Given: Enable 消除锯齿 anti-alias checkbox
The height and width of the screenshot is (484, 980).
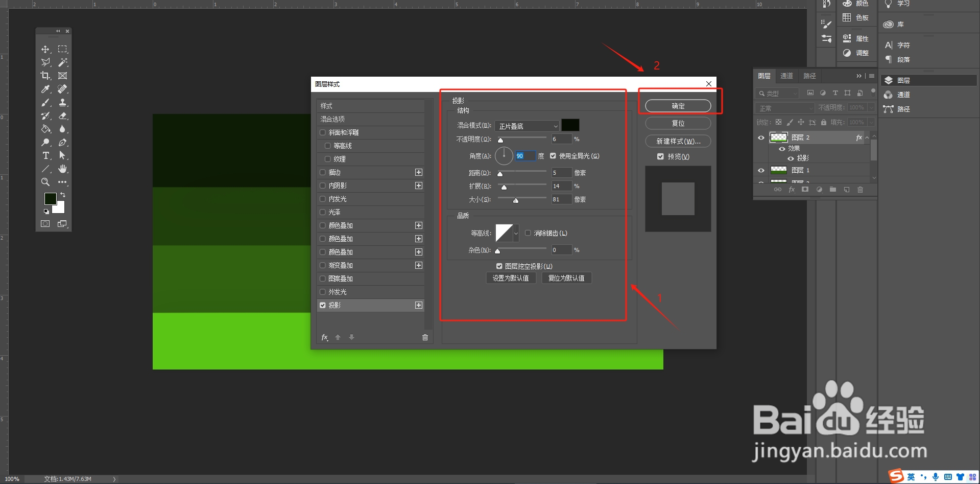Looking at the screenshot, I should pyautogui.click(x=528, y=233).
